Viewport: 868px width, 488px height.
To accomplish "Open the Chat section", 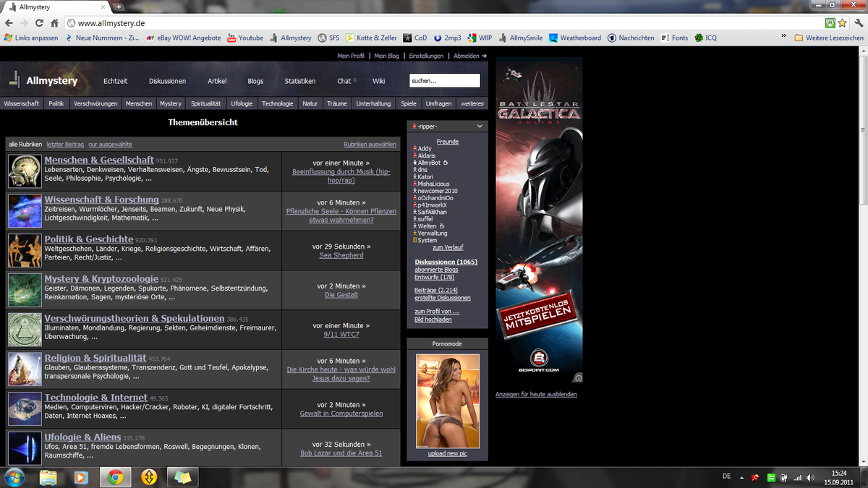I will (x=344, y=81).
